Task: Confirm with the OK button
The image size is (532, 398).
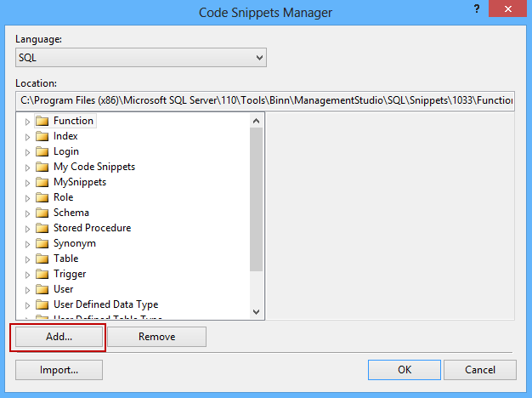Action: [405, 370]
